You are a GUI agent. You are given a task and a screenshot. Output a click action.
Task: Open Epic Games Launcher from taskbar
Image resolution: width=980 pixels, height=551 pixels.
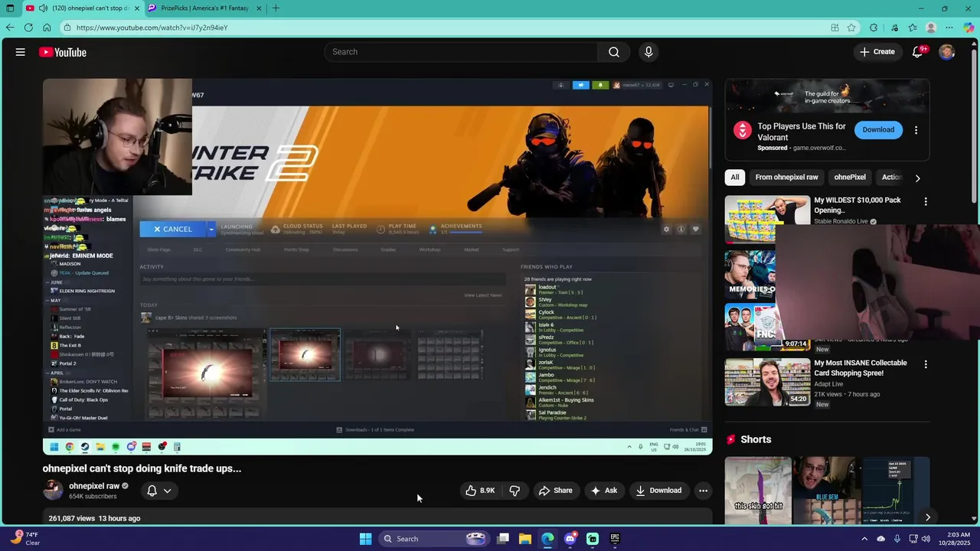tap(615, 539)
